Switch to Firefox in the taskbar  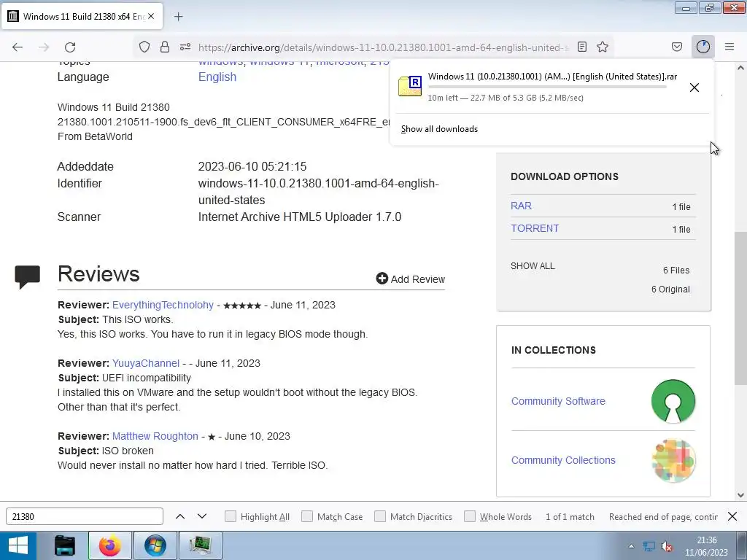pyautogui.click(x=110, y=545)
